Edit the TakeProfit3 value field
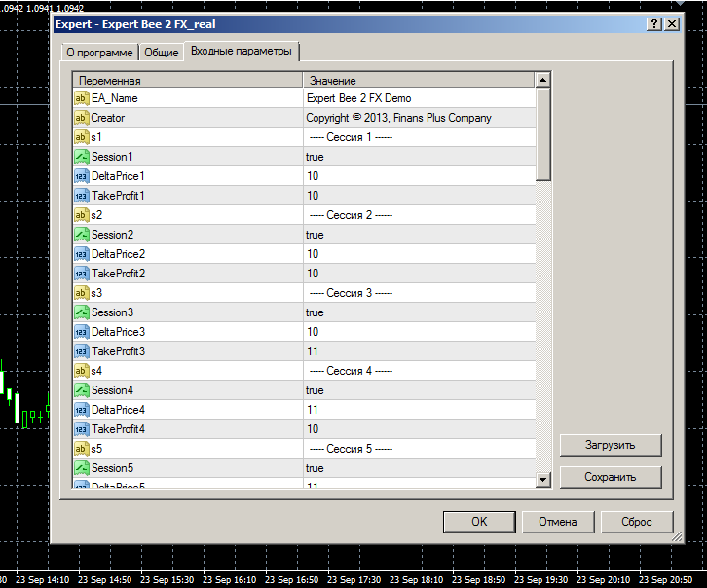707x588 pixels. 419,351
